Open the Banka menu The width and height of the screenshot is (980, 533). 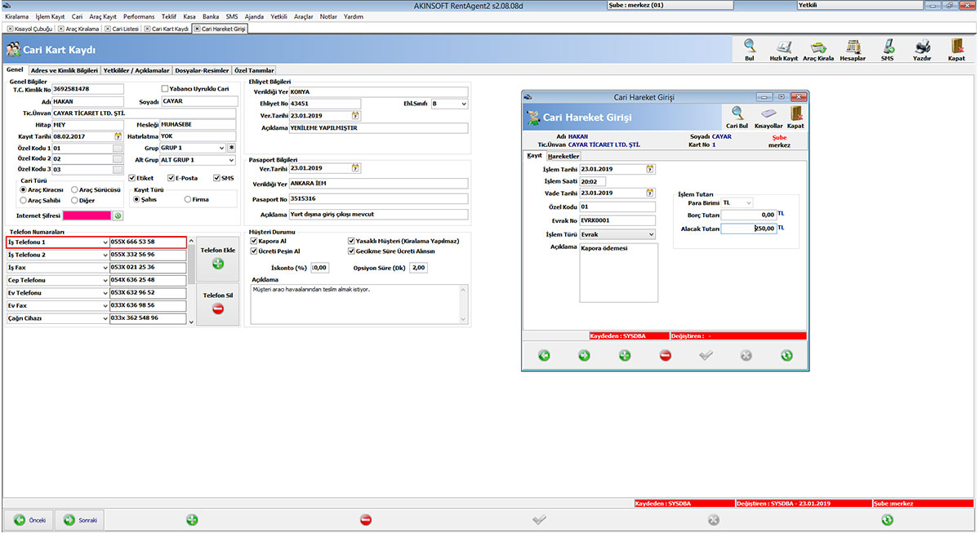click(x=211, y=16)
